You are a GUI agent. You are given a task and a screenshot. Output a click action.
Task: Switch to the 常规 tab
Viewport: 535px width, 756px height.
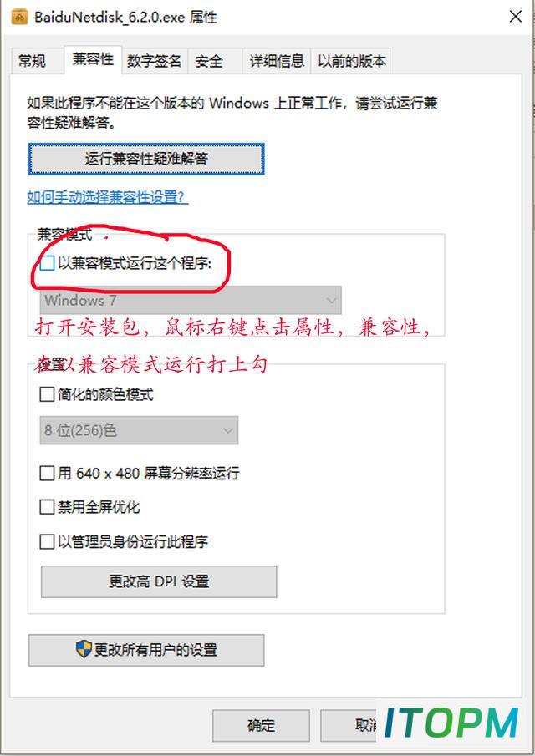point(33,61)
